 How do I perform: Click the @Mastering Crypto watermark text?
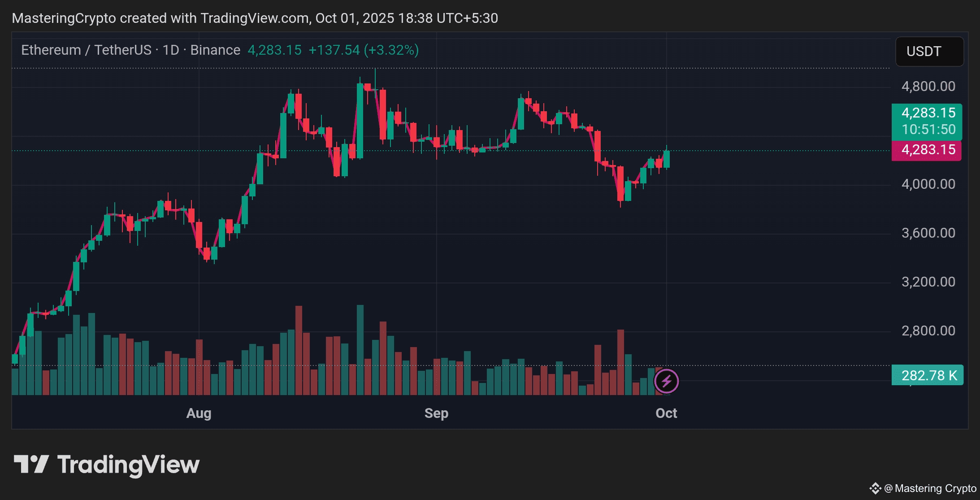(x=931, y=488)
